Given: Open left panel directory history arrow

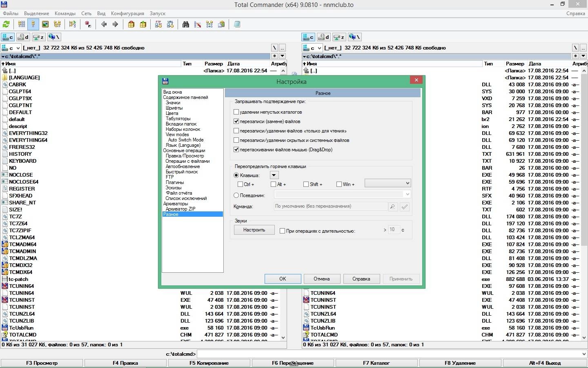Looking at the screenshot, I should click(x=282, y=56).
